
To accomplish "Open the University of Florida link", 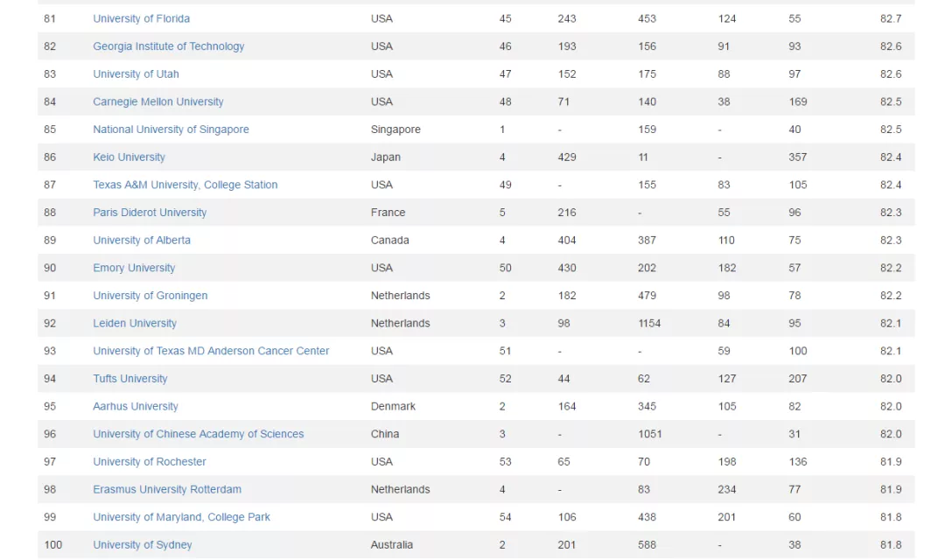I will coord(141,18).
